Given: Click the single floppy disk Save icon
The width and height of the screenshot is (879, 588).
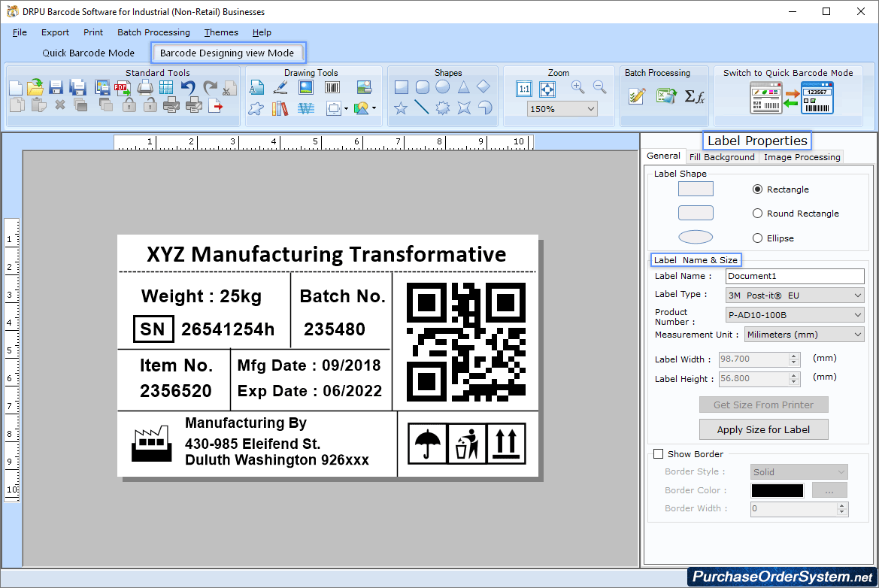Looking at the screenshot, I should (56, 87).
